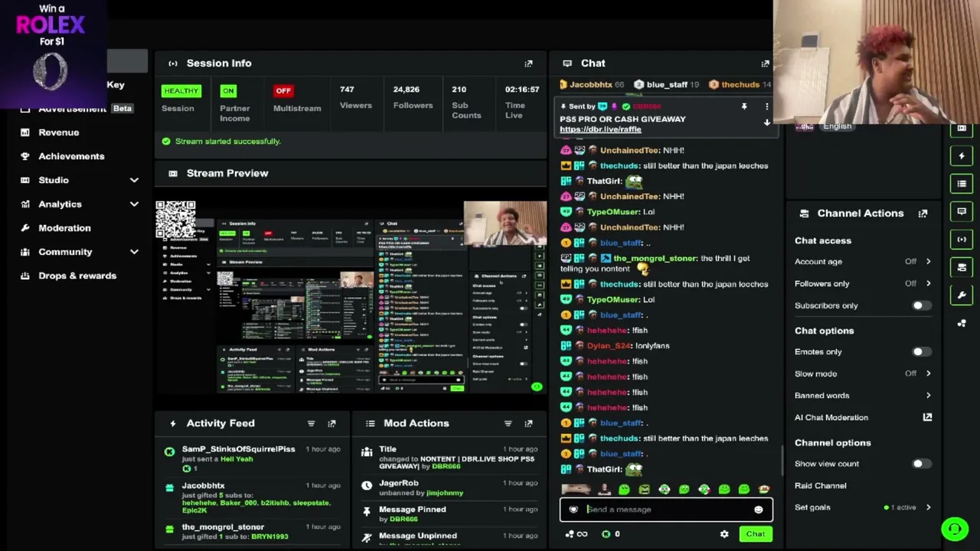
Task: Send message with green Chat button
Action: tap(756, 534)
